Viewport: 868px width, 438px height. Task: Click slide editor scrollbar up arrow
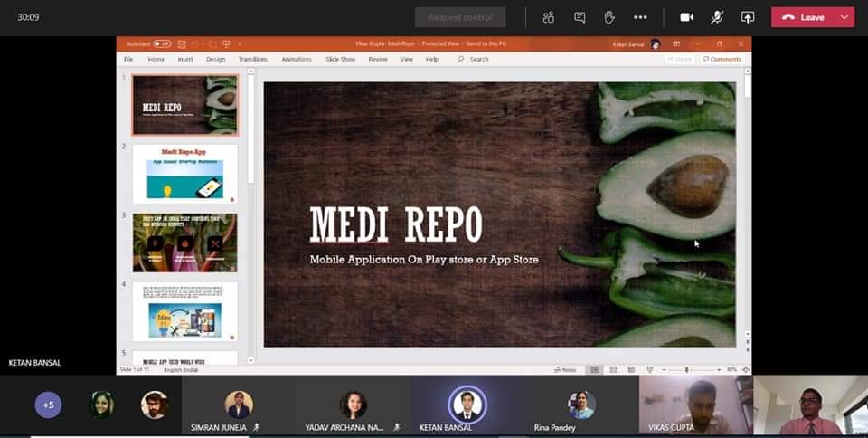coord(748,71)
